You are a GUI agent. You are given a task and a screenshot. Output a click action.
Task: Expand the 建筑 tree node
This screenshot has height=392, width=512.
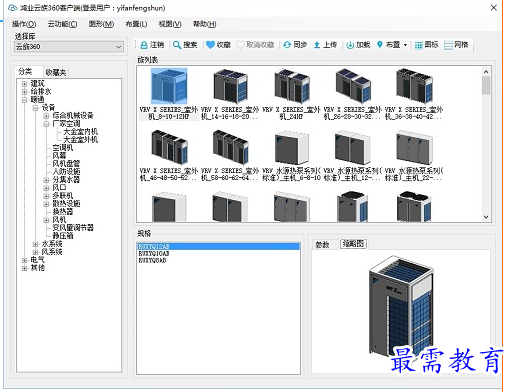point(24,84)
